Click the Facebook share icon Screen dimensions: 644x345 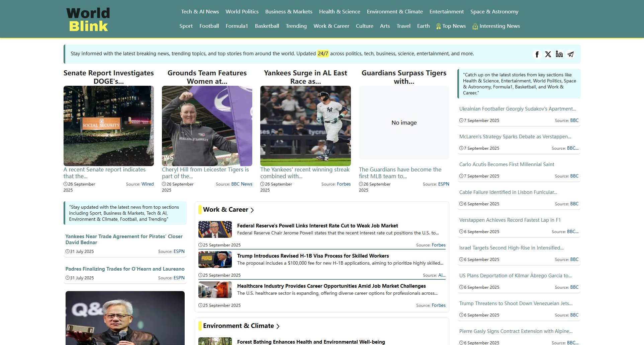(x=537, y=54)
